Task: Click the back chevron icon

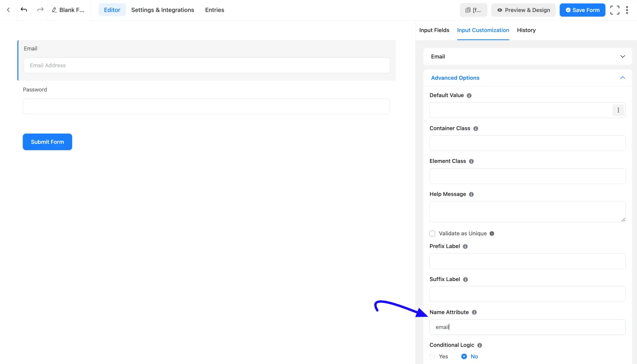Action: point(8,10)
